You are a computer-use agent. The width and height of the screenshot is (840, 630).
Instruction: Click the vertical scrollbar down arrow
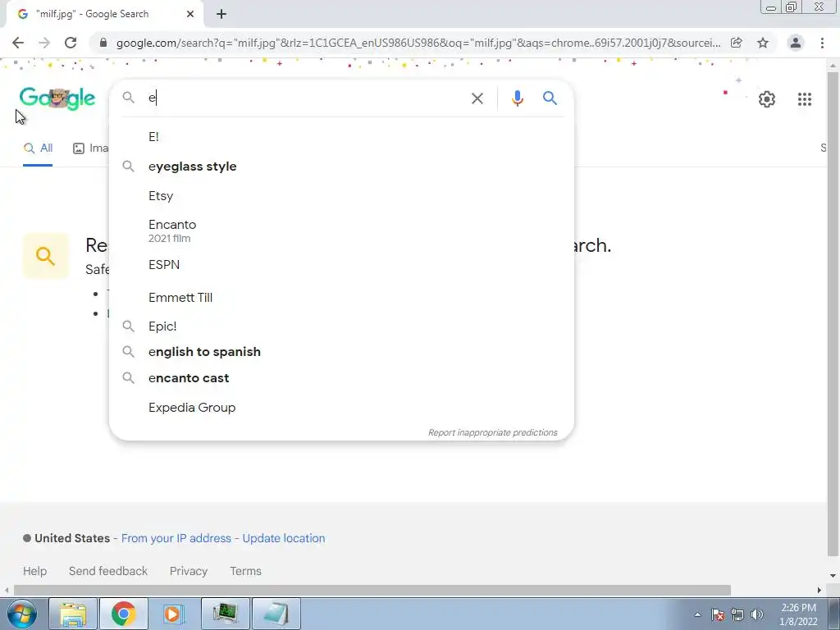(833, 576)
